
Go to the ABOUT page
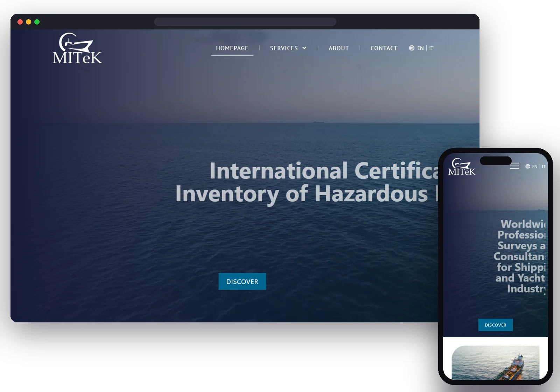(338, 48)
